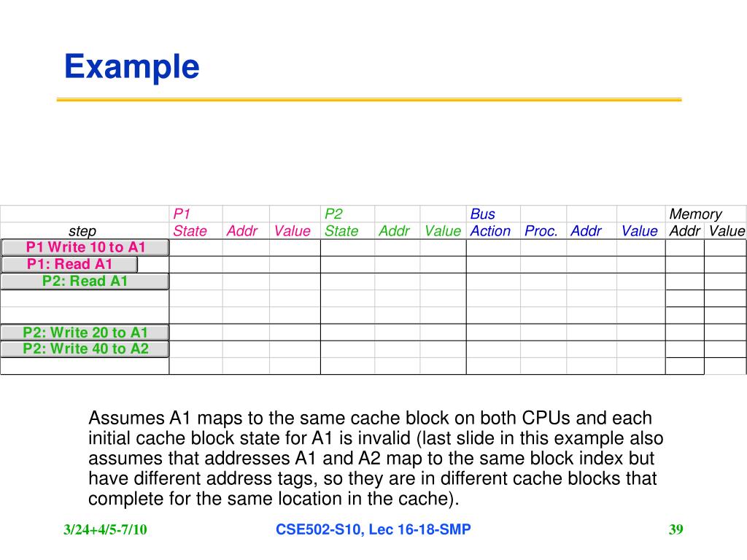The image size is (747, 560).
Task: Click the blue Bus 'Value' header
Action: click(x=639, y=231)
